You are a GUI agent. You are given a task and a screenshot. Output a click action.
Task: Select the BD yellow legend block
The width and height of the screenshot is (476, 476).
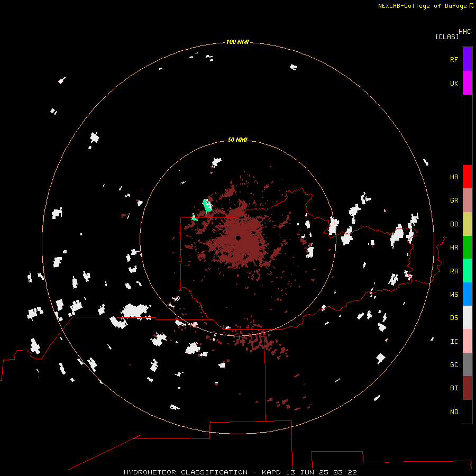pyautogui.click(x=467, y=224)
